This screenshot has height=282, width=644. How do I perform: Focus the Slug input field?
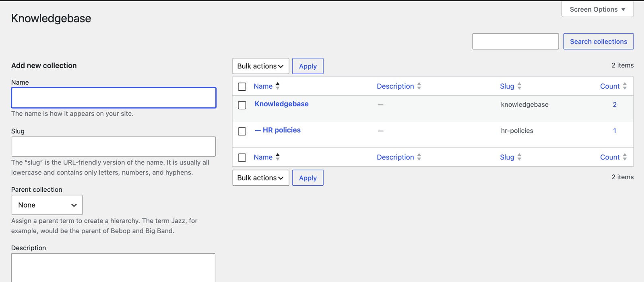pyautogui.click(x=114, y=146)
